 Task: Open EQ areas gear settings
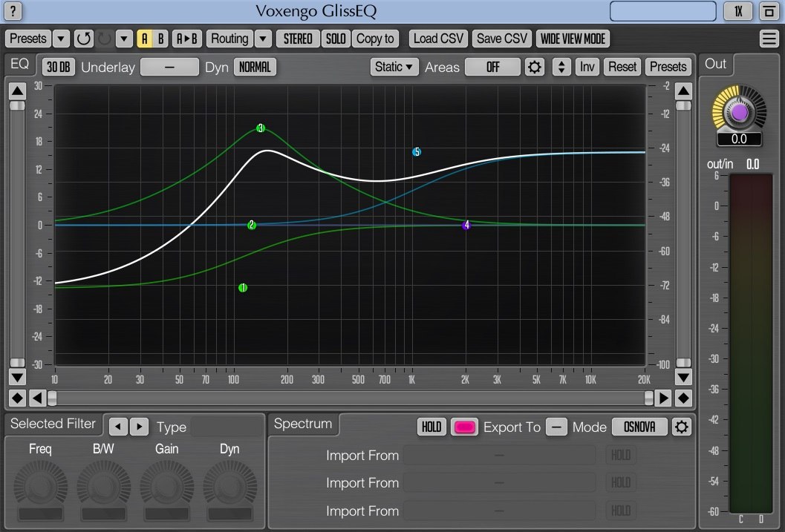pos(535,67)
